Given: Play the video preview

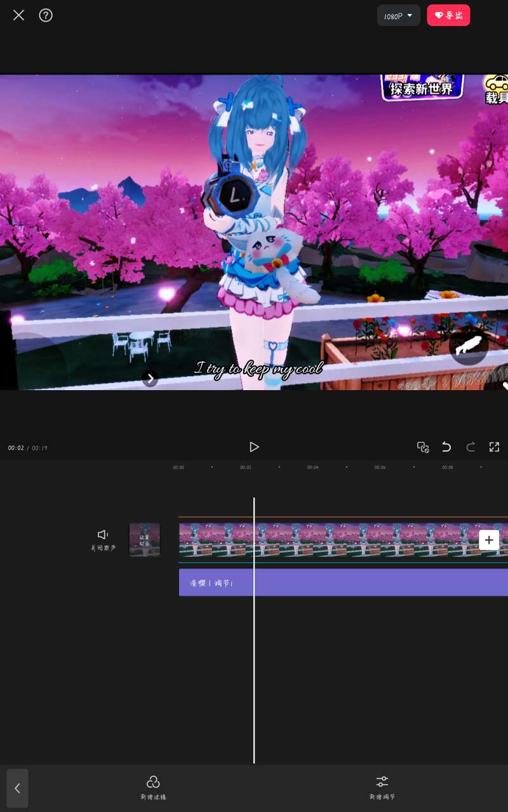Looking at the screenshot, I should tap(254, 447).
